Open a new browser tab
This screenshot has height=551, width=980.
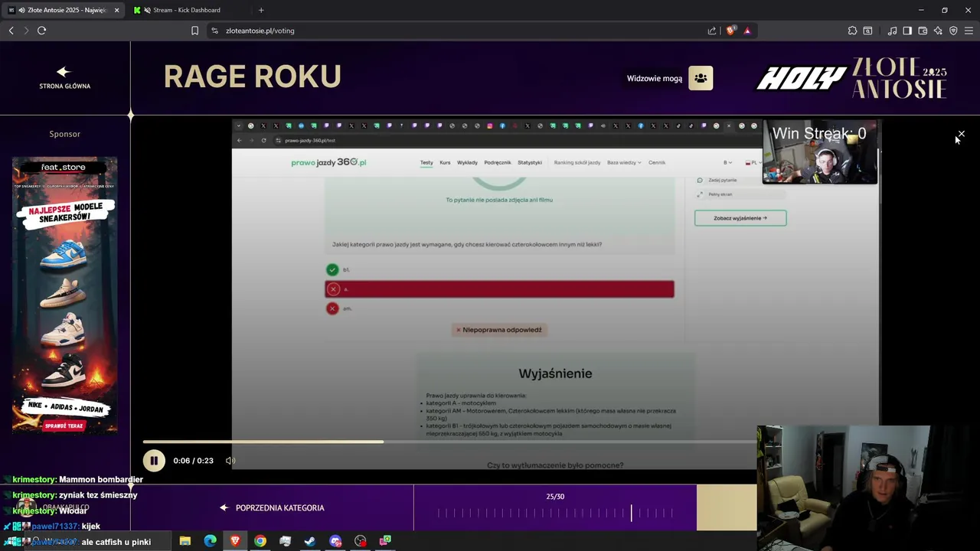[261, 10]
